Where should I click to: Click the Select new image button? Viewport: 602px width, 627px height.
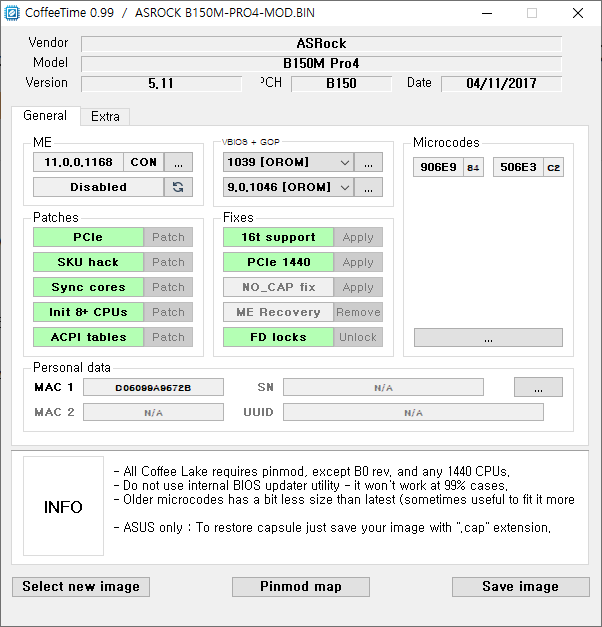pyautogui.click(x=81, y=587)
